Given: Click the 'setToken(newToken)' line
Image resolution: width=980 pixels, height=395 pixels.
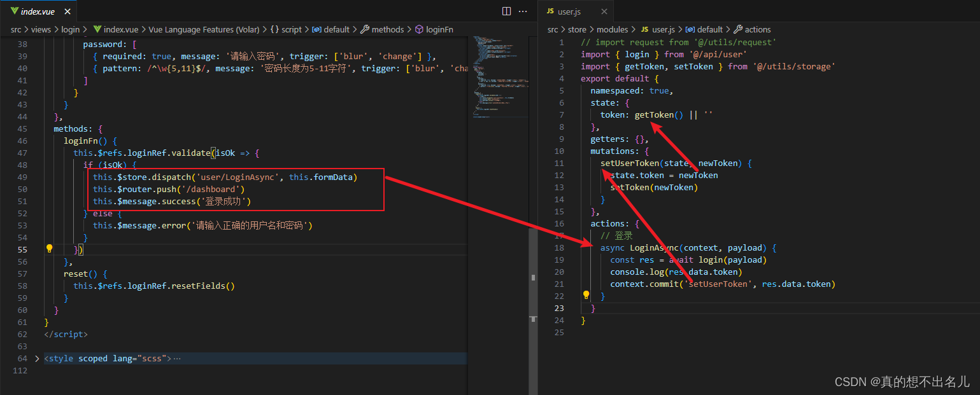Looking at the screenshot, I should coord(654,187).
